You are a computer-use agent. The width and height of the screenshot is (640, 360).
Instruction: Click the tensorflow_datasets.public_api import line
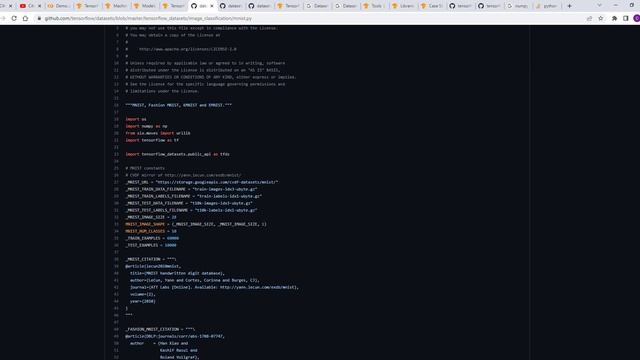click(x=177, y=154)
